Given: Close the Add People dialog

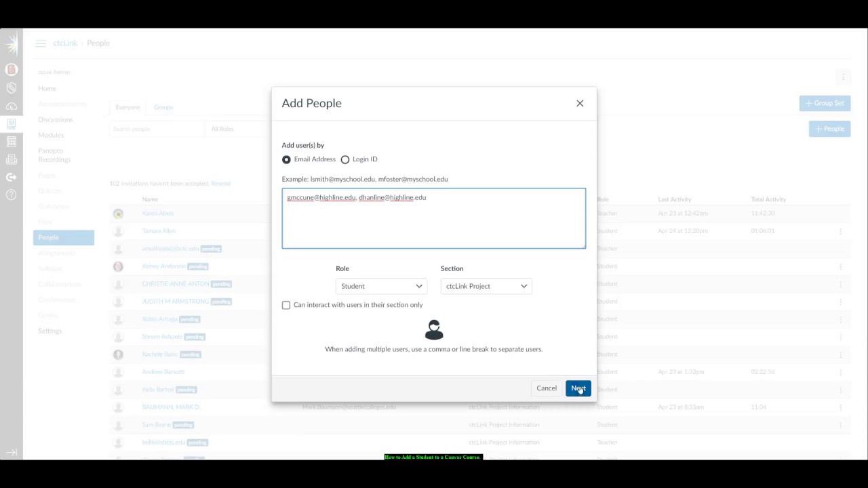Looking at the screenshot, I should point(580,103).
